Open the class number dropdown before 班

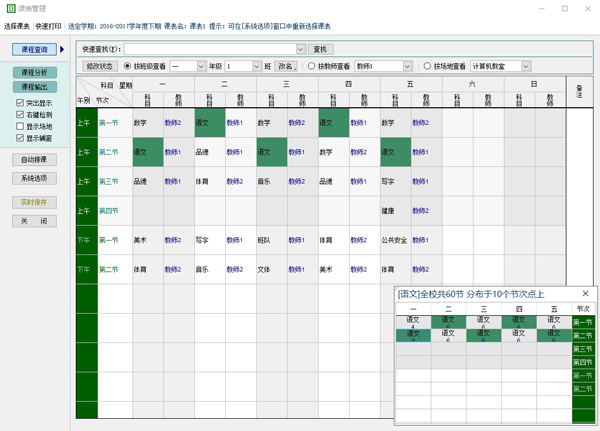tap(257, 66)
